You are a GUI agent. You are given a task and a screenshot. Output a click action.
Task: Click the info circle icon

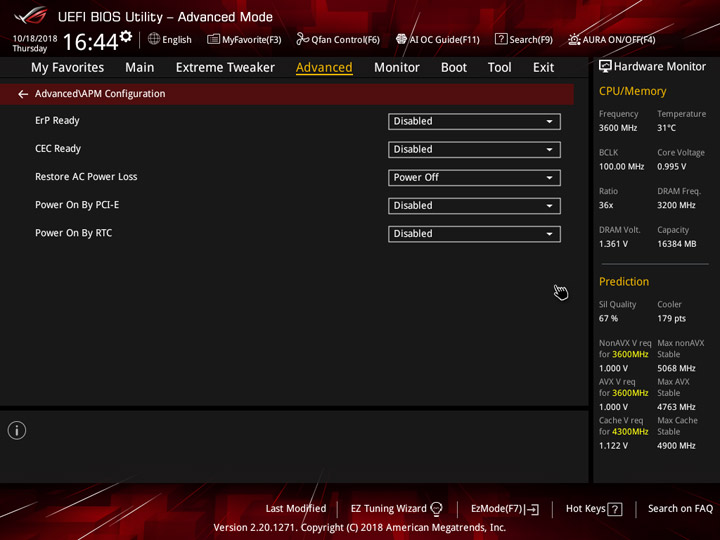coord(17,430)
